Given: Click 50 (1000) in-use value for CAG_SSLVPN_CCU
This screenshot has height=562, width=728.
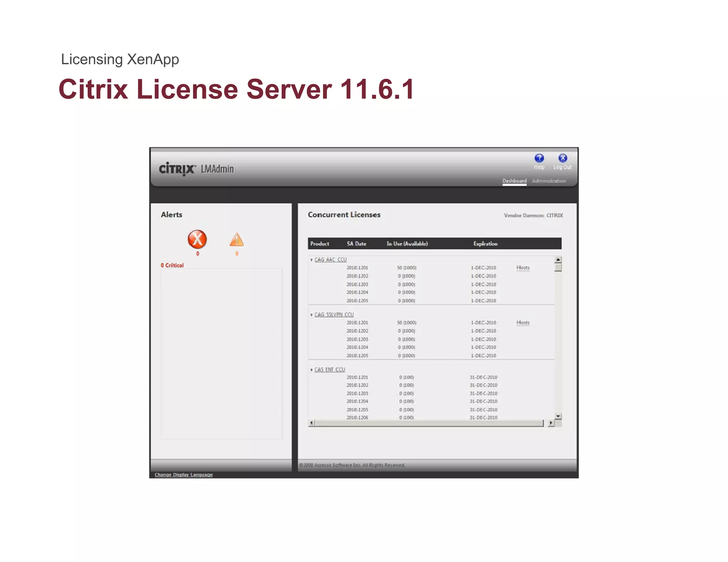Looking at the screenshot, I should [x=407, y=323].
